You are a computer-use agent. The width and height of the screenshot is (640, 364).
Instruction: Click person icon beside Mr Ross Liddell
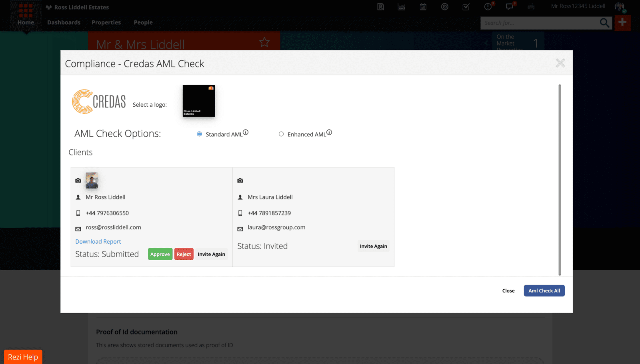point(78,197)
